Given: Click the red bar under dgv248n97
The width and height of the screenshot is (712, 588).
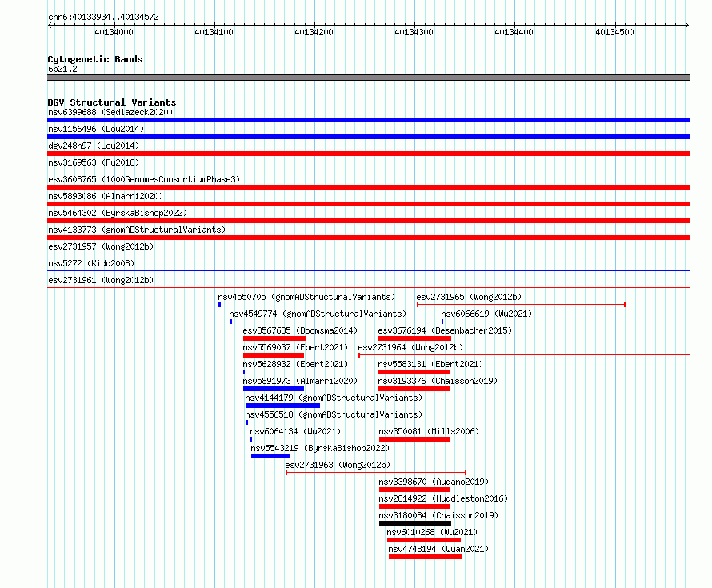Looking at the screenshot, I should 368,154.
